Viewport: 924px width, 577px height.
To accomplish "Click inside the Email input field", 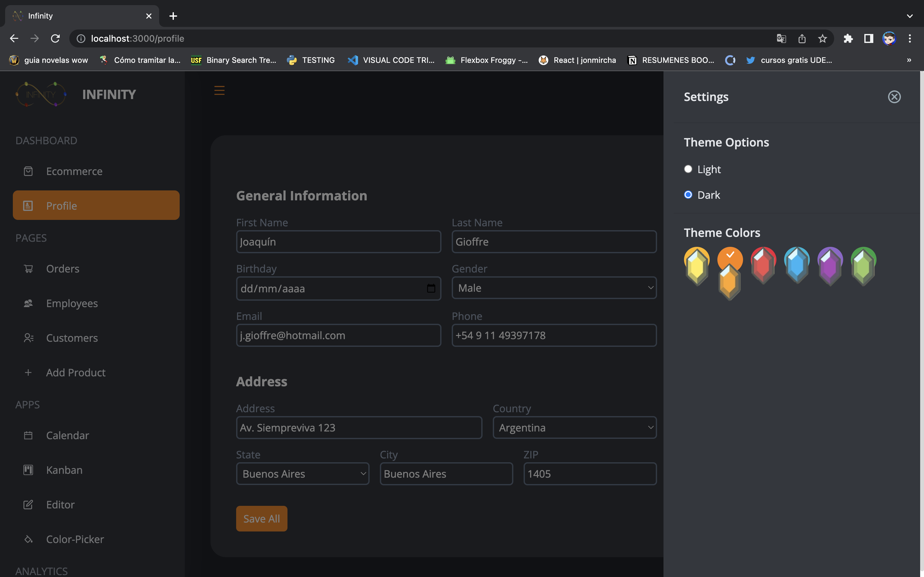I will [338, 335].
